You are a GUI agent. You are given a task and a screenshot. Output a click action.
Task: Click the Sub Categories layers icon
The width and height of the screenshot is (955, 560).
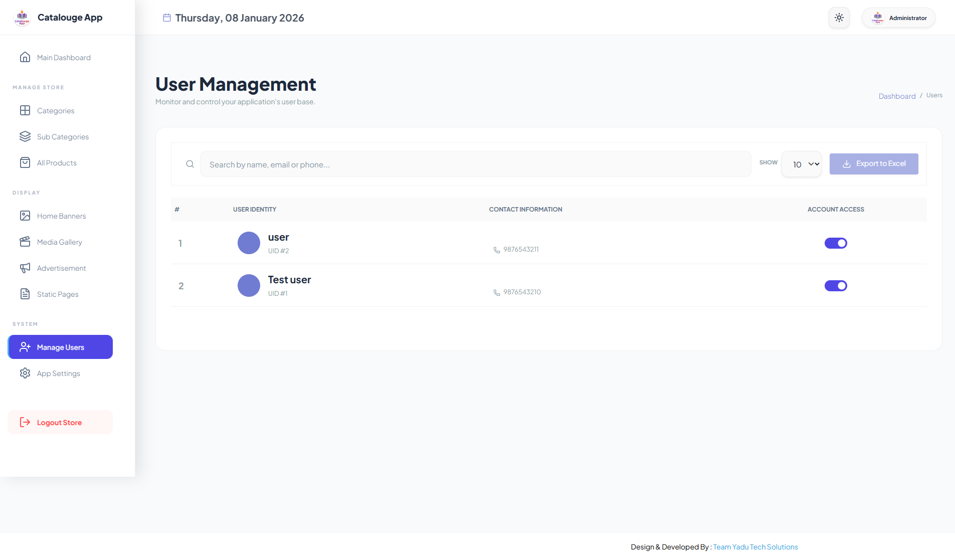click(x=25, y=136)
